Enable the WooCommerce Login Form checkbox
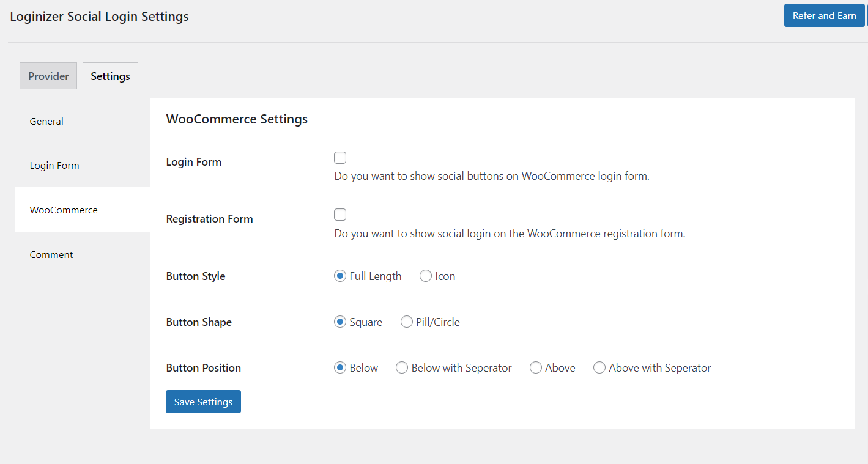868x464 pixels. (x=340, y=158)
